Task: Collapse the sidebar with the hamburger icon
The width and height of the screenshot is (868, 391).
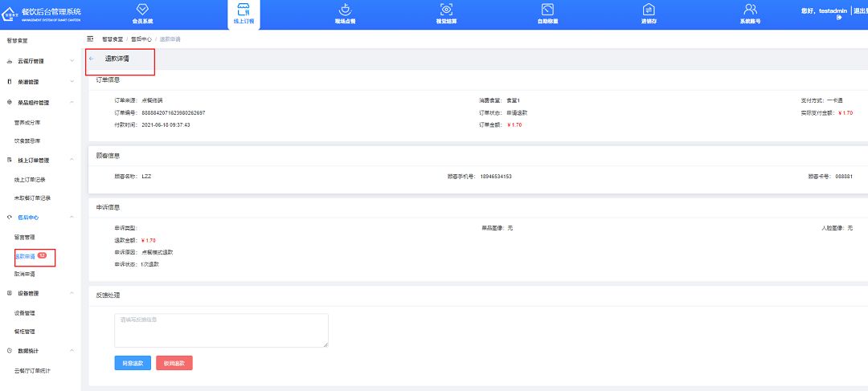Action: tap(90, 39)
